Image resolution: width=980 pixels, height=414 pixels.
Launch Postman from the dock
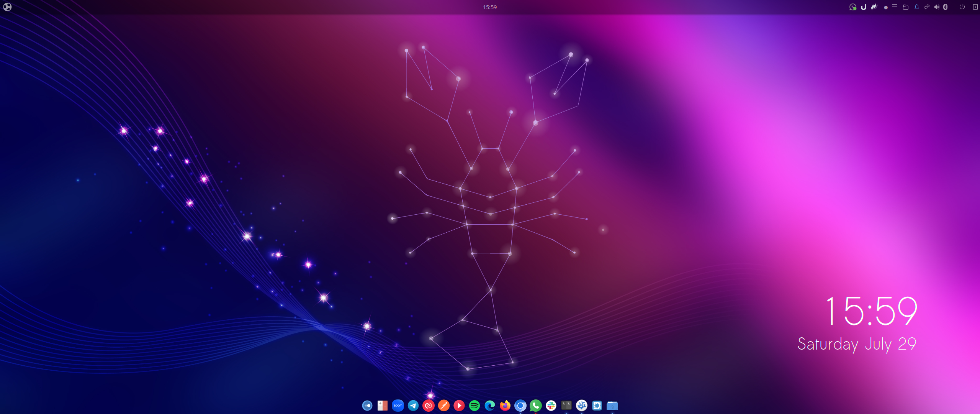pos(443,406)
